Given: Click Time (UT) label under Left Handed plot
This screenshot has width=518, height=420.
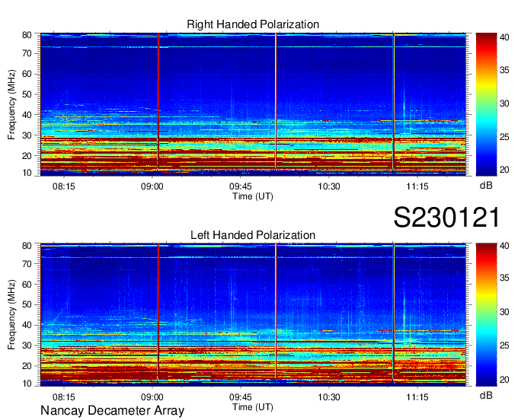Looking at the screenshot, I should pyautogui.click(x=253, y=407).
